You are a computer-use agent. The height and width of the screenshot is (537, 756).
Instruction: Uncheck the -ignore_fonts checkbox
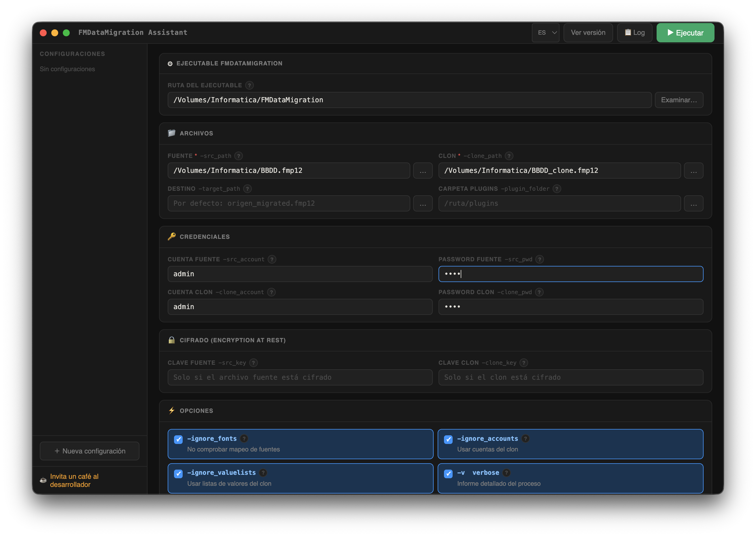pos(178,440)
